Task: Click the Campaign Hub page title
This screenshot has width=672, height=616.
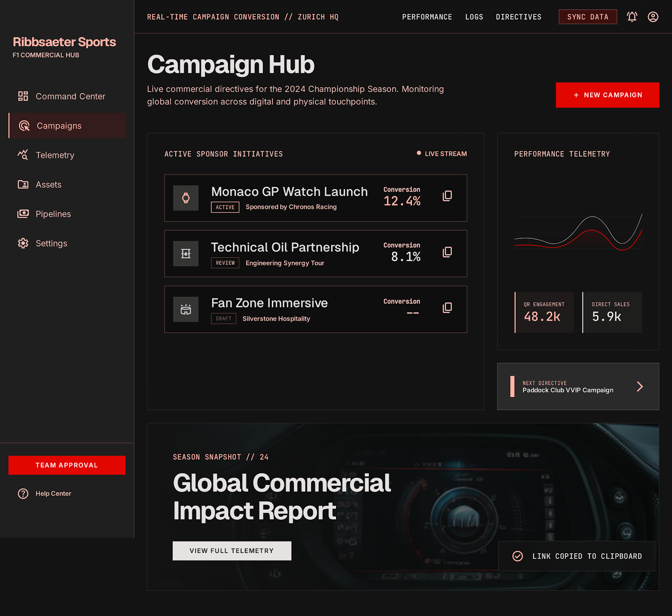Action: [231, 65]
